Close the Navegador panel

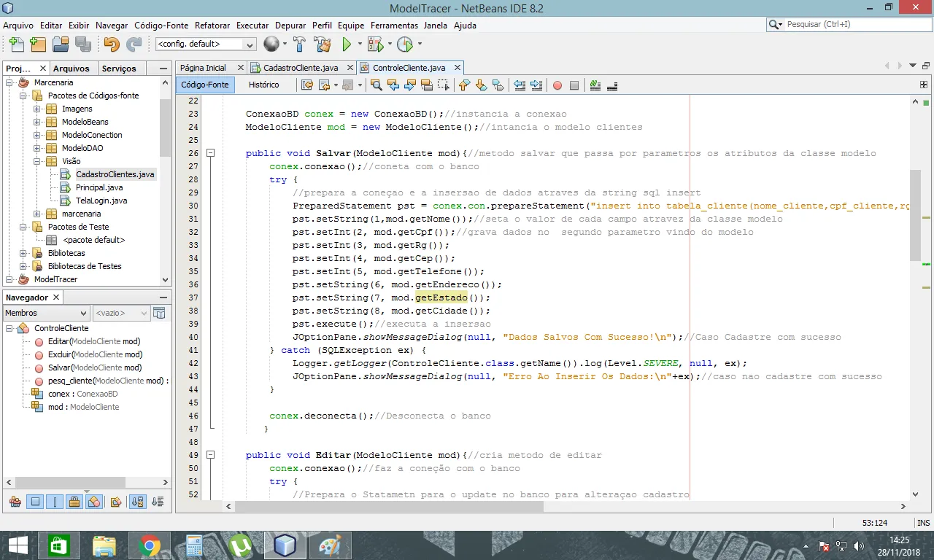click(x=56, y=297)
